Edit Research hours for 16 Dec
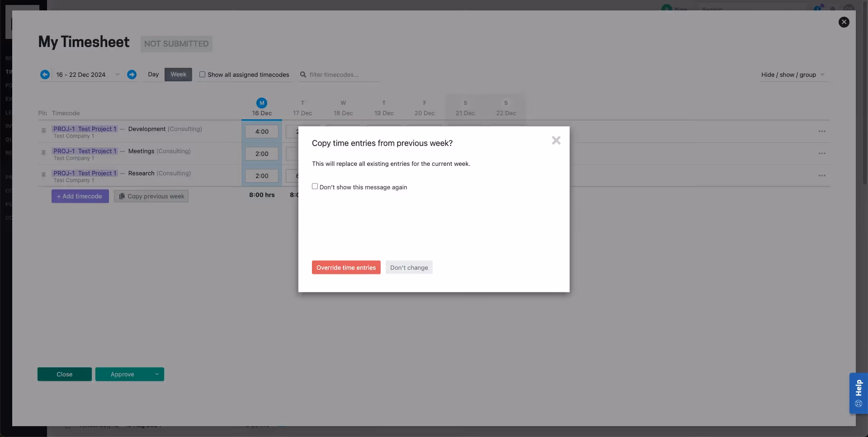The width and height of the screenshot is (868, 437). tap(262, 176)
